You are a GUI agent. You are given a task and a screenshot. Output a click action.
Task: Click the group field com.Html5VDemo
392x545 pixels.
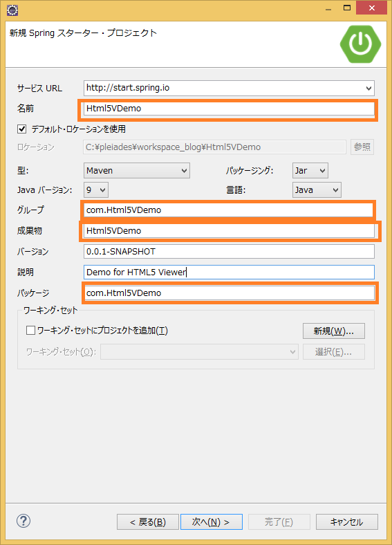[229, 210]
